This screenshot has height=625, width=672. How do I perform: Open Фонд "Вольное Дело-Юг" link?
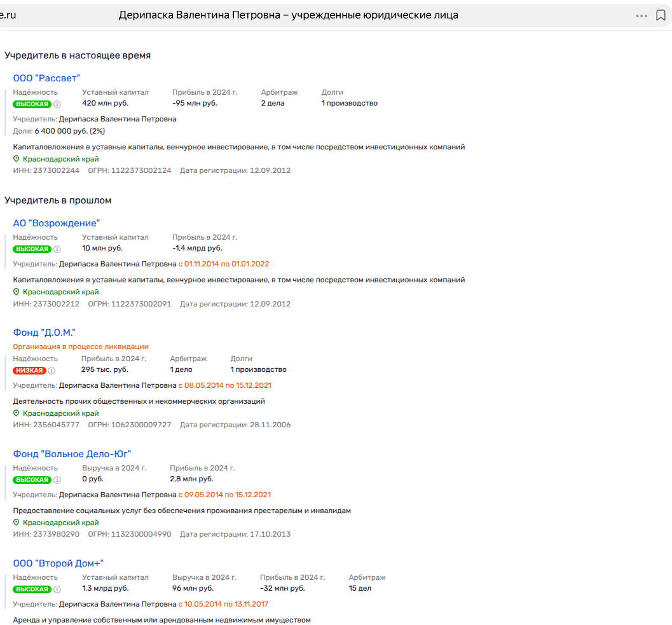(72, 454)
